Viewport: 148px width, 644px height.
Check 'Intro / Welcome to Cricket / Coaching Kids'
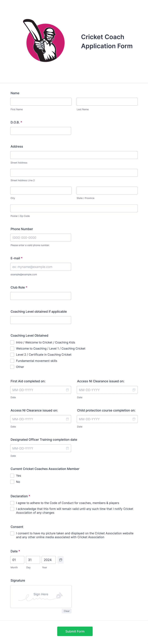[12, 342]
